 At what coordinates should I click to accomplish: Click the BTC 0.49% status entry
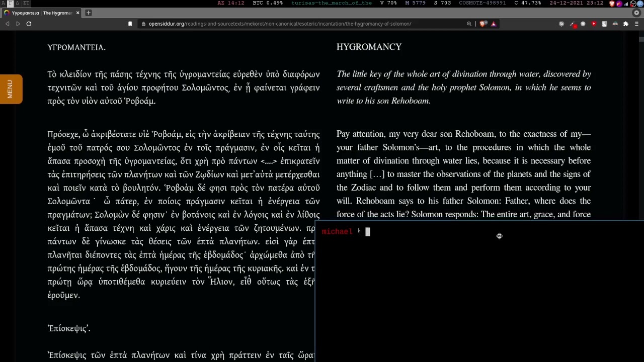(x=268, y=3)
